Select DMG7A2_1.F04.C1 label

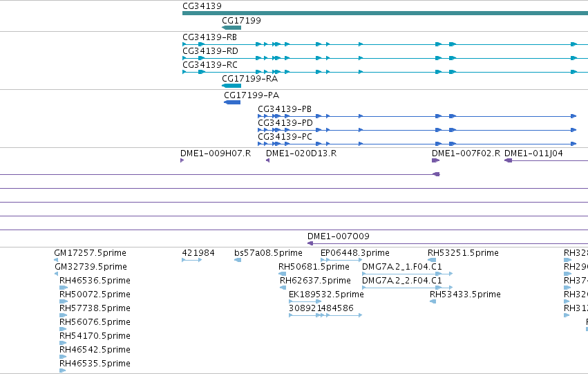[402, 267]
